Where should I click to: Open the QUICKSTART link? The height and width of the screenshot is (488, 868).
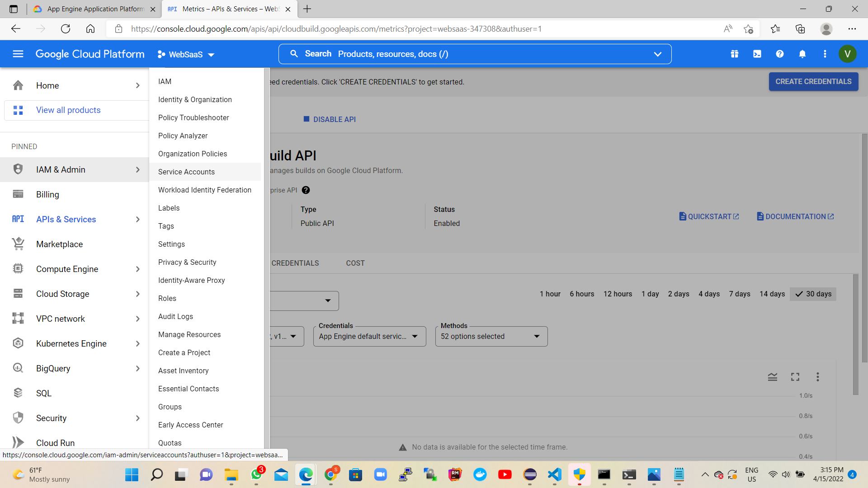coord(709,217)
